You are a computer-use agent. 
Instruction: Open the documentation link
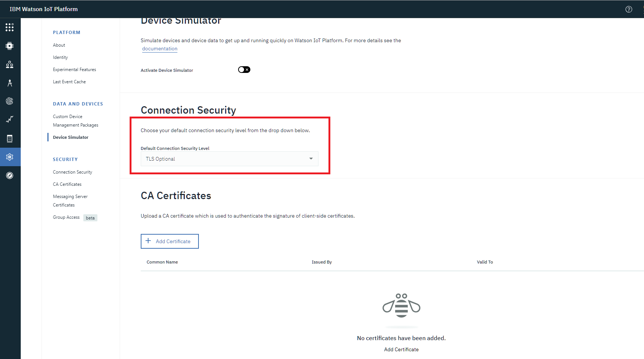[160, 49]
